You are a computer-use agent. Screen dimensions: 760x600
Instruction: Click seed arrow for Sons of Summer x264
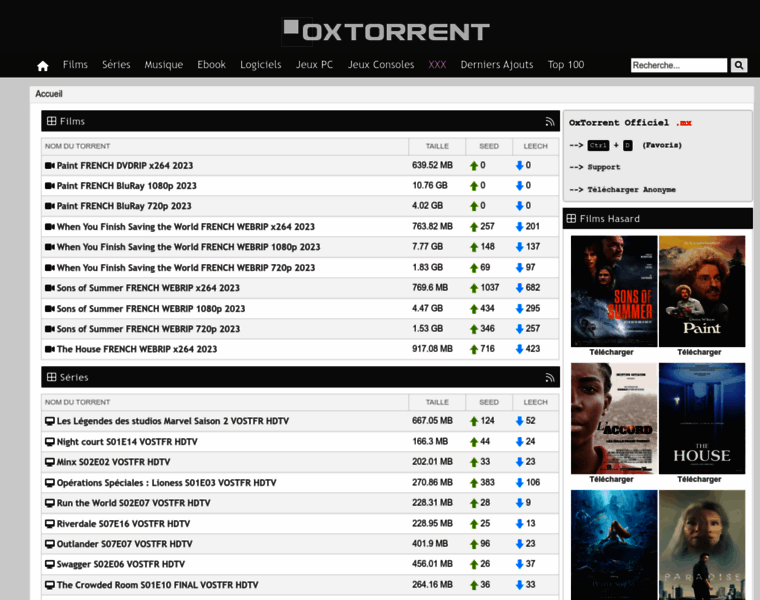(x=474, y=288)
